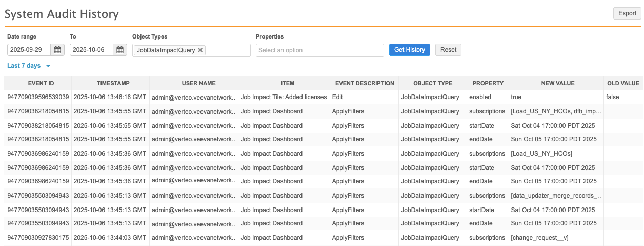
Task: Remove JobDataImpactQuery object type tag
Action: click(200, 50)
